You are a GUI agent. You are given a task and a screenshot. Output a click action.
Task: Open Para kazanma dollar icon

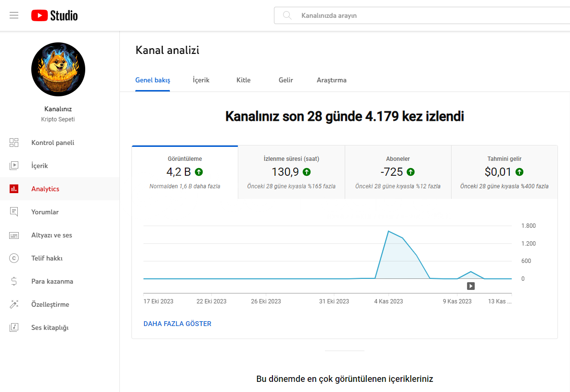click(x=14, y=281)
